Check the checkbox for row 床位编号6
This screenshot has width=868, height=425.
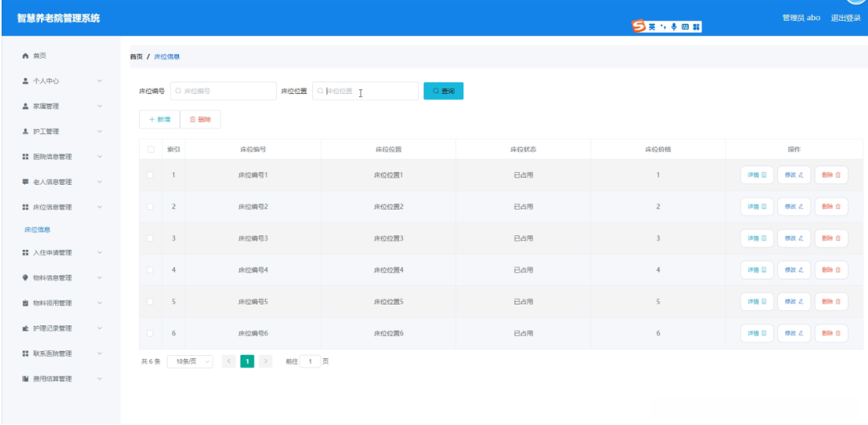point(150,333)
